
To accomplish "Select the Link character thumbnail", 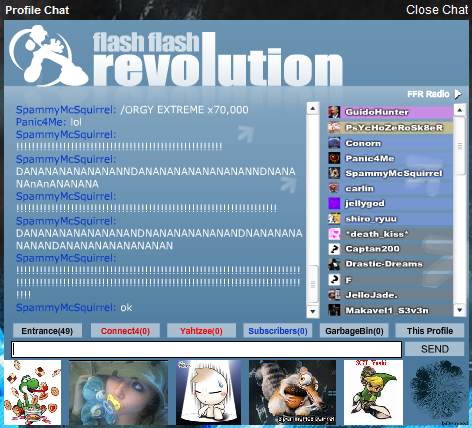I will pyautogui.click(x=373, y=392).
